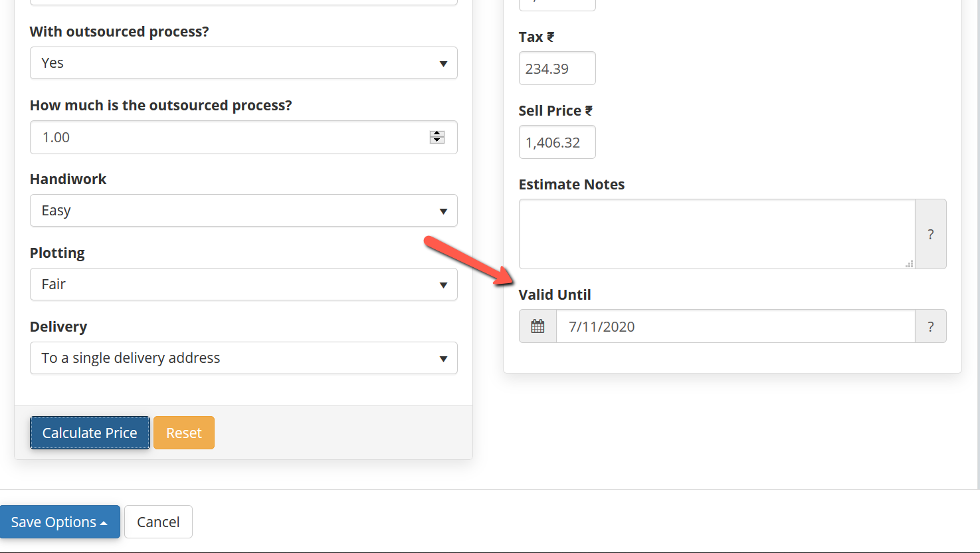The image size is (980, 553).
Task: Open the With outsourced process dropdown
Action: coord(244,63)
